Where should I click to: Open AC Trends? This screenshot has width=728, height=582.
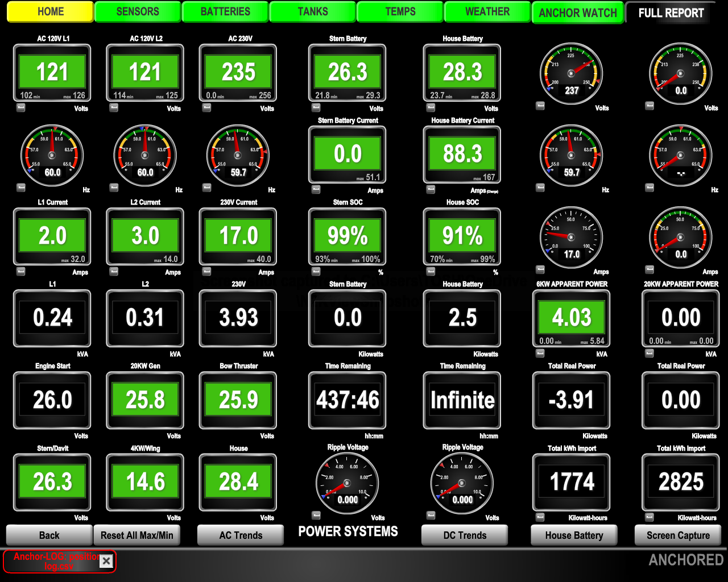tap(241, 535)
